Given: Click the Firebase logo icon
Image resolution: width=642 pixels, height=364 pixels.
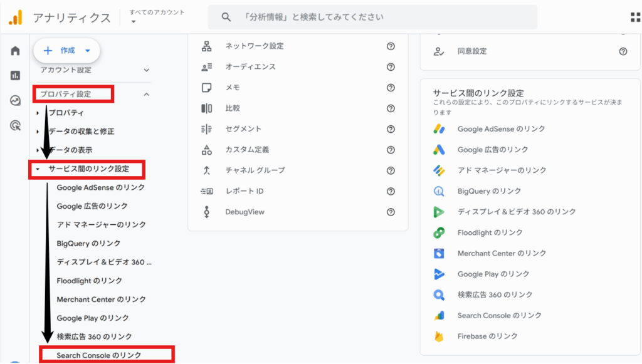Looking at the screenshot, I should [x=439, y=336].
